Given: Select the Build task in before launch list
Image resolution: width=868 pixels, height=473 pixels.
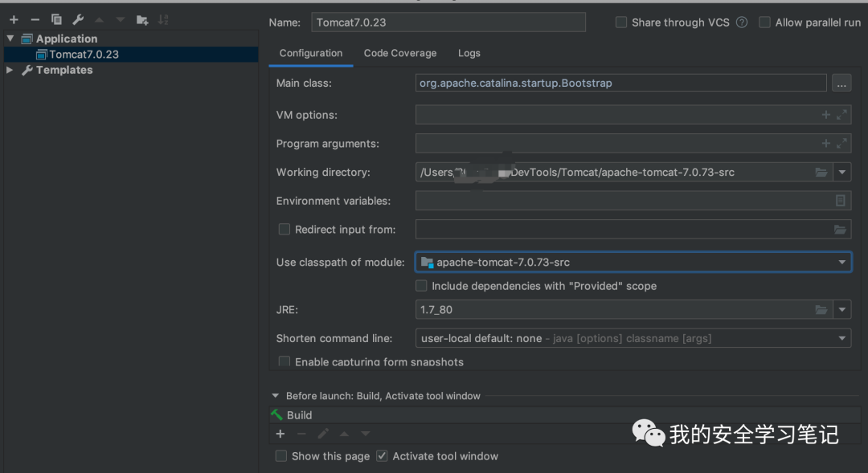Looking at the screenshot, I should tap(565, 415).
